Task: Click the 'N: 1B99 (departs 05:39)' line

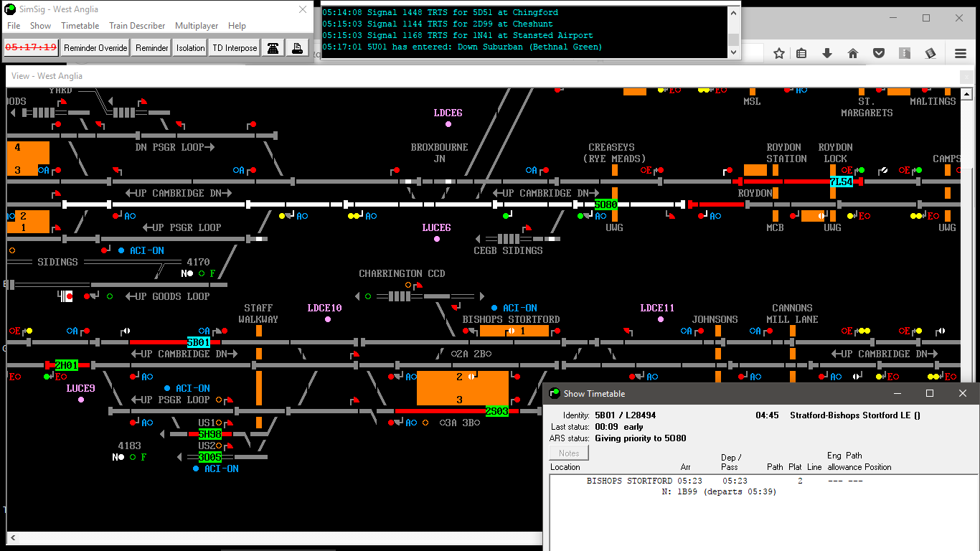Action: pyautogui.click(x=719, y=492)
